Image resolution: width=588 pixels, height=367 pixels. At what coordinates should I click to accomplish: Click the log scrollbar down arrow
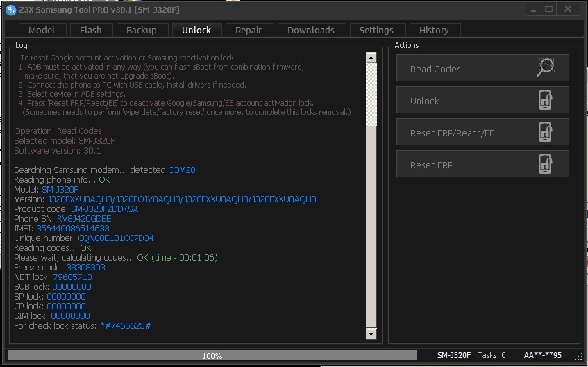(x=371, y=334)
